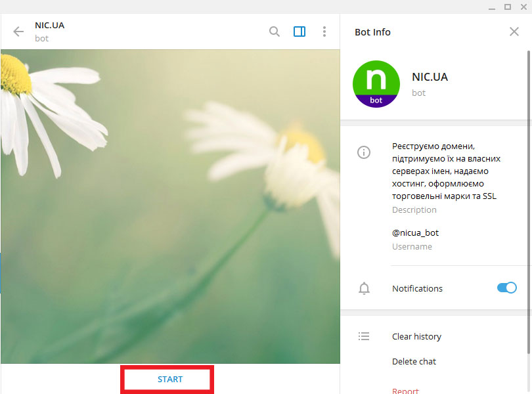Click the NIC.UA title in chat header
Viewport: 532px width, 394px height.
pyautogui.click(x=50, y=26)
